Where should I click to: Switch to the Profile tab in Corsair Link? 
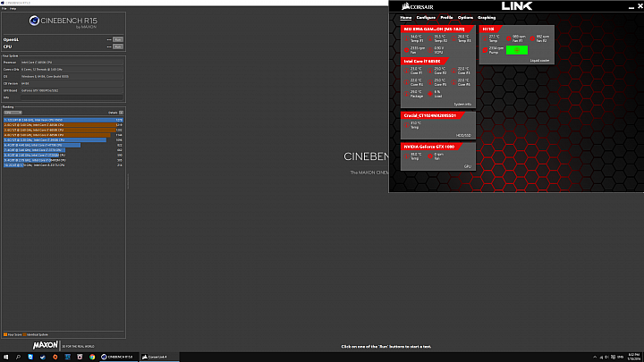pos(446,18)
